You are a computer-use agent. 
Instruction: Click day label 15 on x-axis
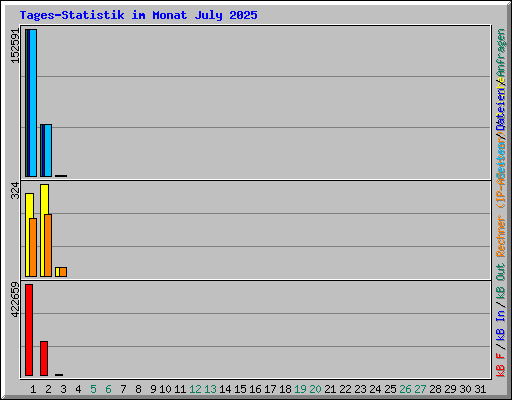click(240, 389)
